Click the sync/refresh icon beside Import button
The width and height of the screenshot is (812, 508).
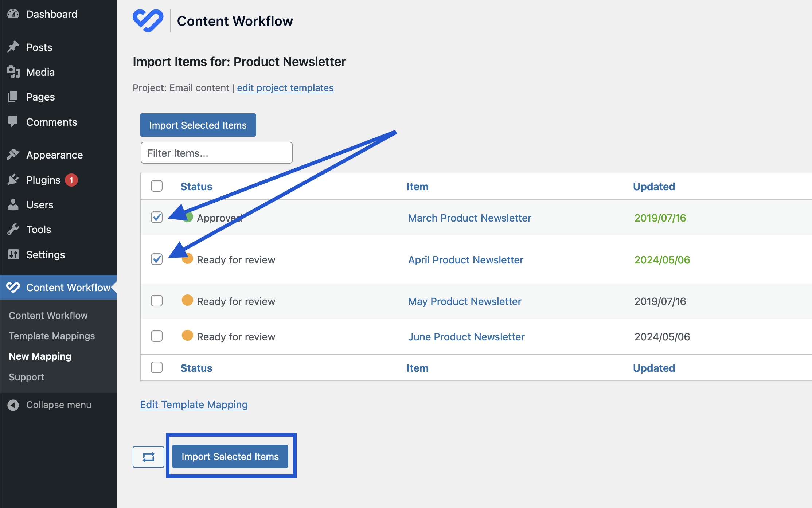pos(148,456)
